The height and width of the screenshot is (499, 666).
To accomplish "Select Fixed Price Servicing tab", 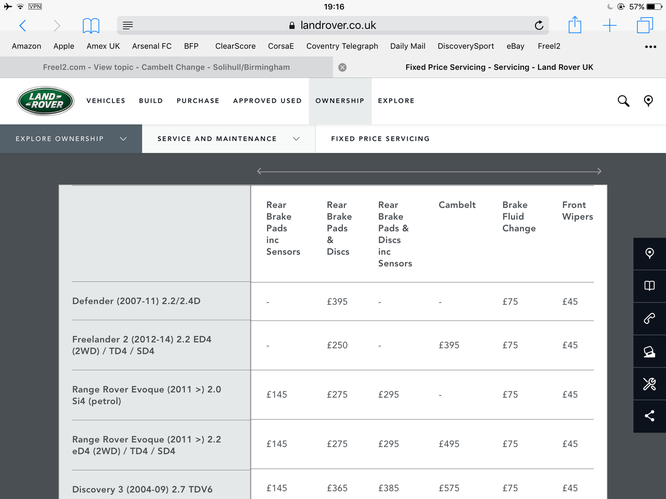I will coord(499,67).
